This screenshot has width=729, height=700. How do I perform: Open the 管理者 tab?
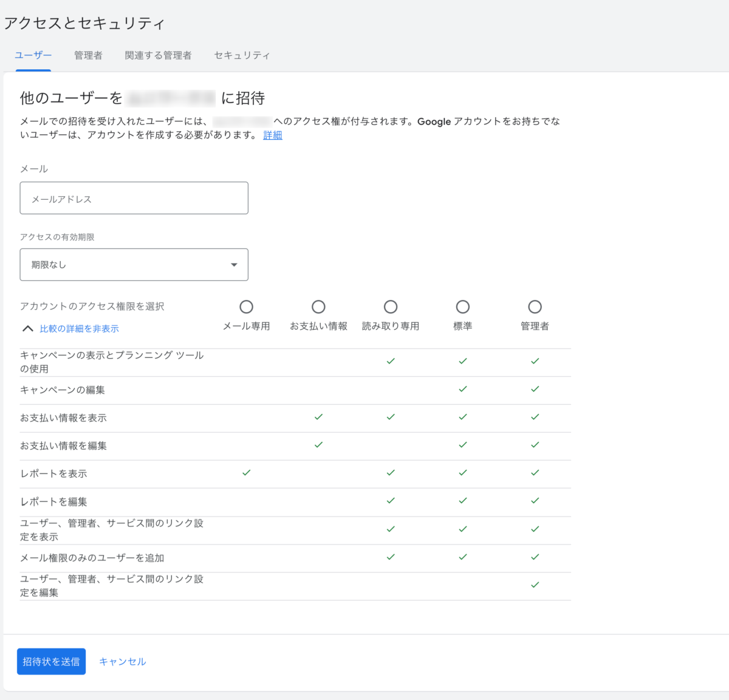click(88, 55)
